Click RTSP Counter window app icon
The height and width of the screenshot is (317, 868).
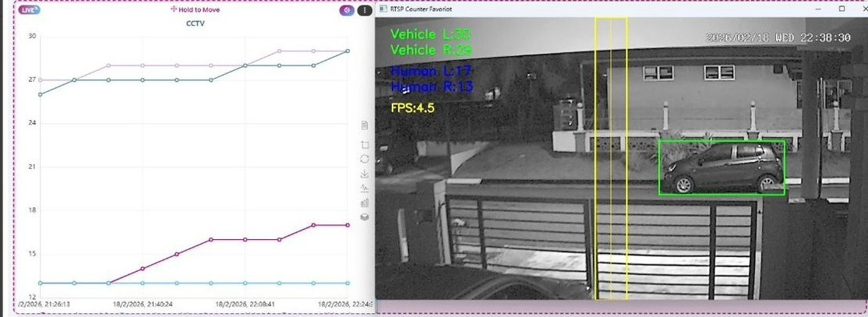[x=382, y=9]
